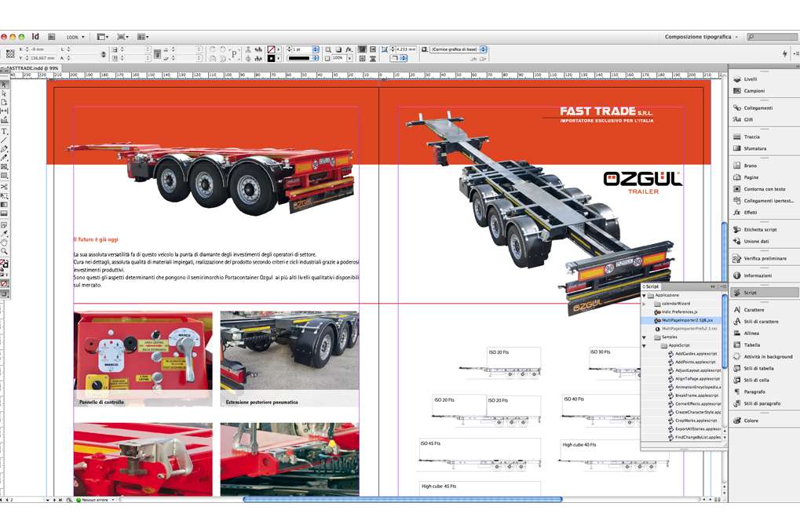800x532 pixels.
Task: Apply None from the toolbox bottom
Action: coord(4,283)
